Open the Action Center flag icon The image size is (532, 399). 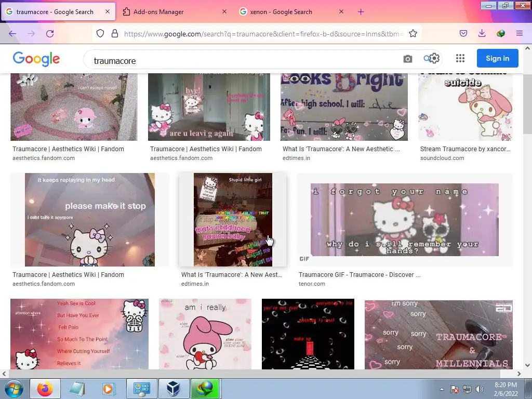[455, 389]
